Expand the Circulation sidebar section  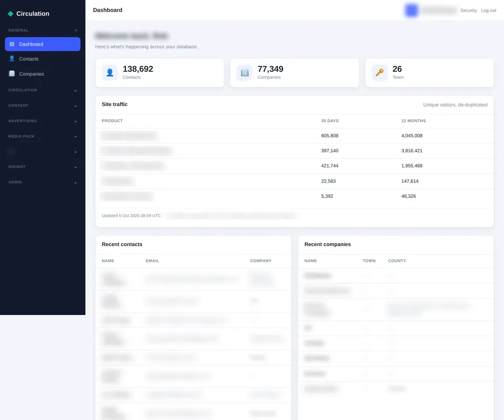(43, 90)
